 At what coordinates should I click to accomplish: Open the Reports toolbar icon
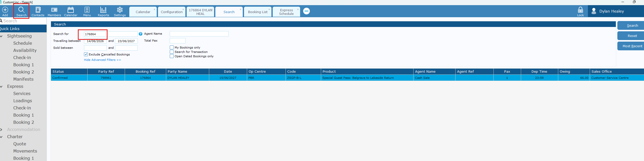coord(103,12)
